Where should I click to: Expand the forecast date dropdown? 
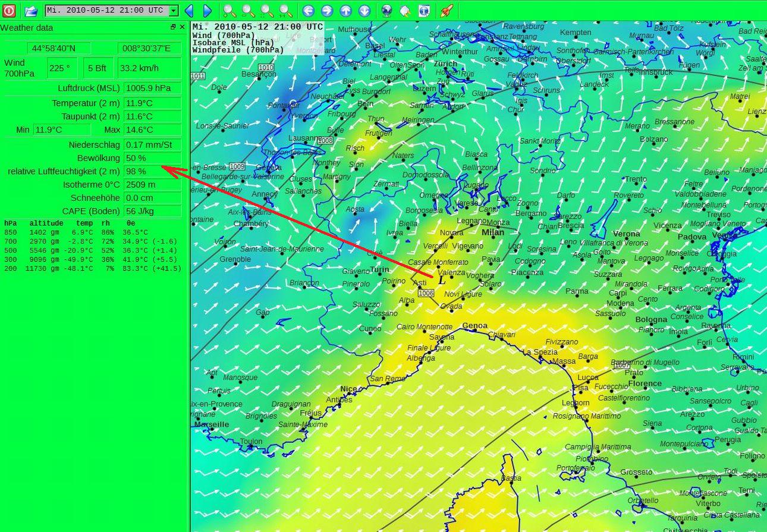[173, 11]
